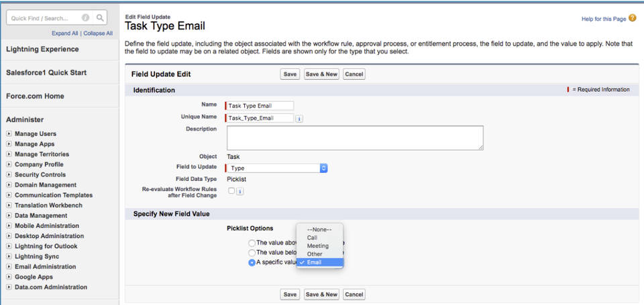Click into the Description text area
Viewport: 644px width, 305px height.
(354, 137)
